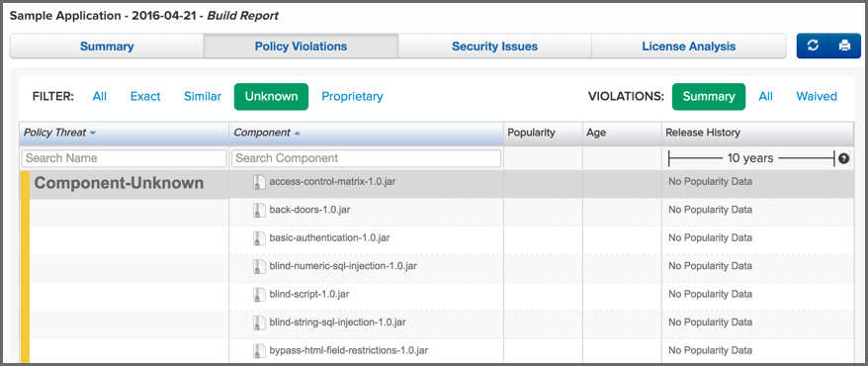This screenshot has width=868, height=366.
Task: Click the print report icon
Action: coord(844,46)
